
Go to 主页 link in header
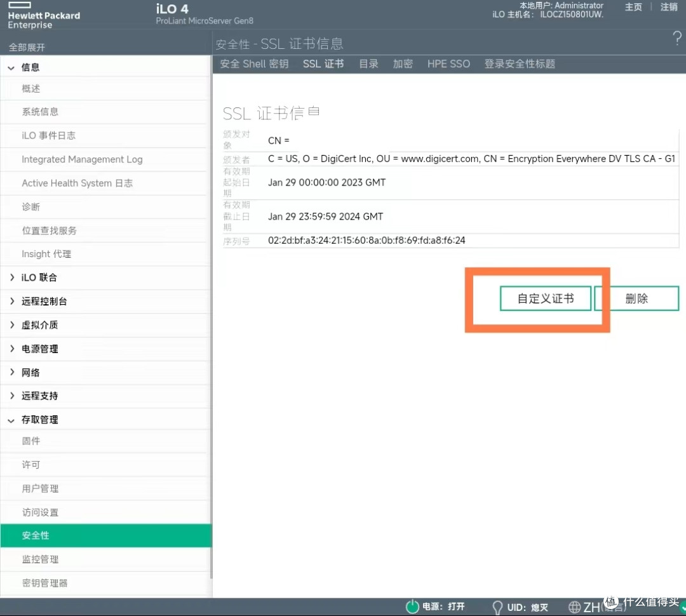[x=633, y=7]
